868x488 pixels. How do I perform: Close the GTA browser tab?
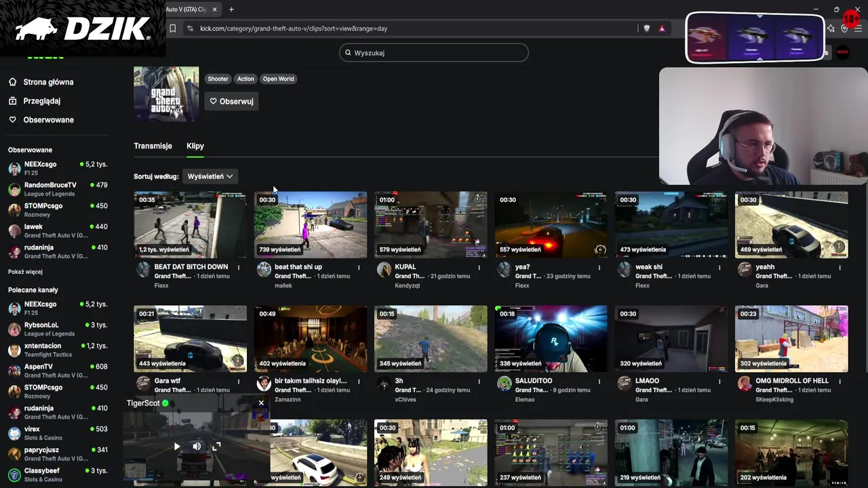(215, 9)
